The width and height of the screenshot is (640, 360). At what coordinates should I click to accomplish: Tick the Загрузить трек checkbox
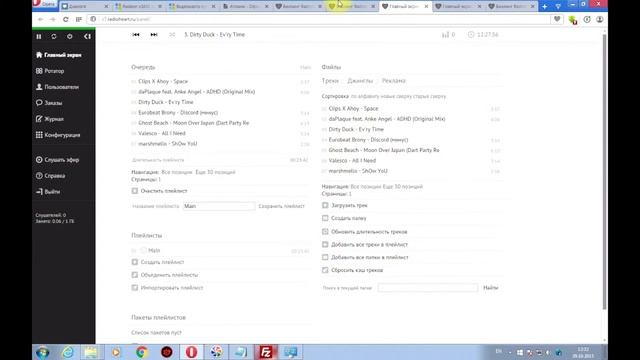pyautogui.click(x=325, y=205)
